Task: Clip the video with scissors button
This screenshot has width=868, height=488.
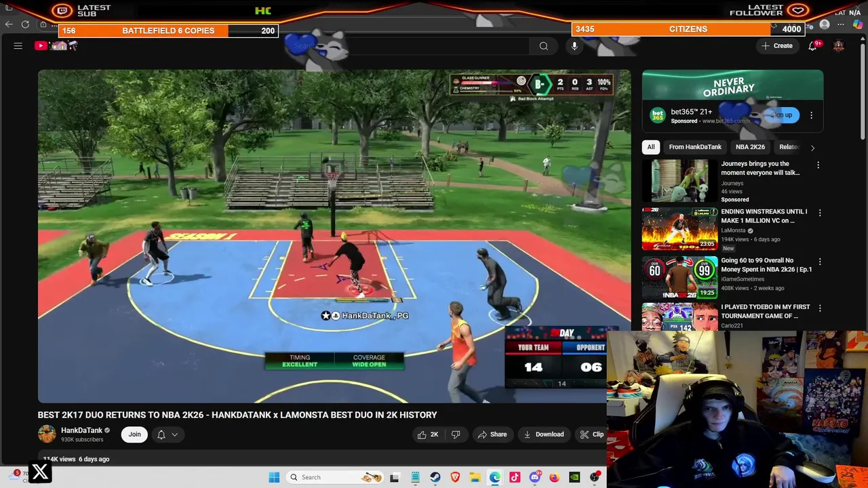Action: pyautogui.click(x=592, y=434)
